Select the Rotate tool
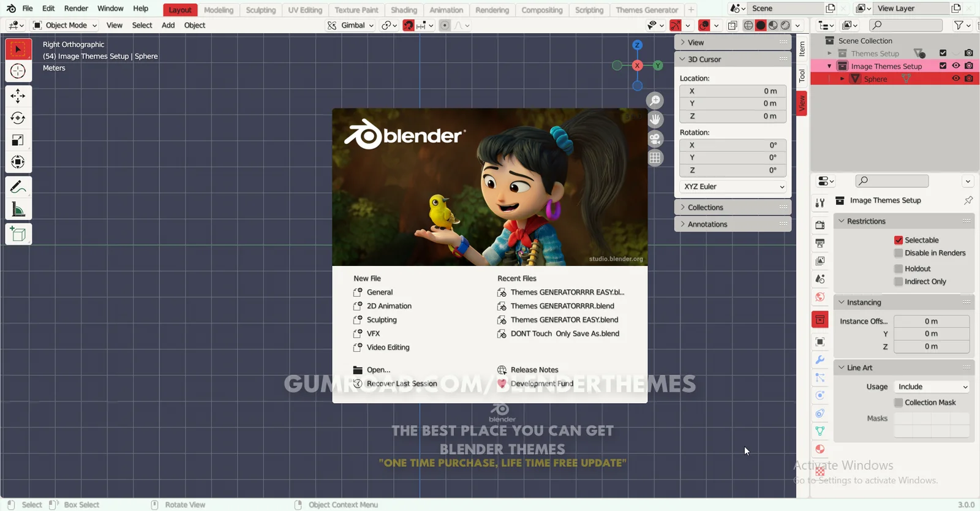This screenshot has height=511, width=980. point(18,118)
